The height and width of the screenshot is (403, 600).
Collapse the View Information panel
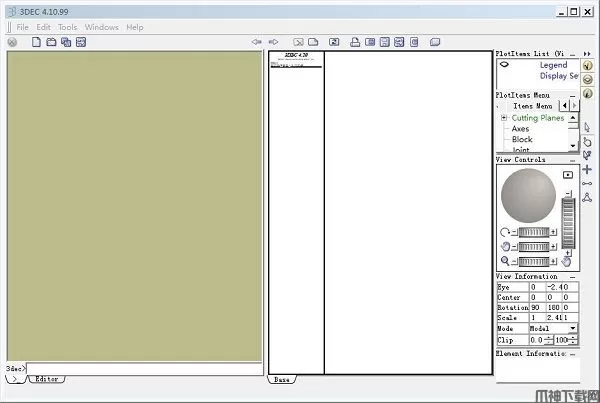pyautogui.click(x=572, y=277)
